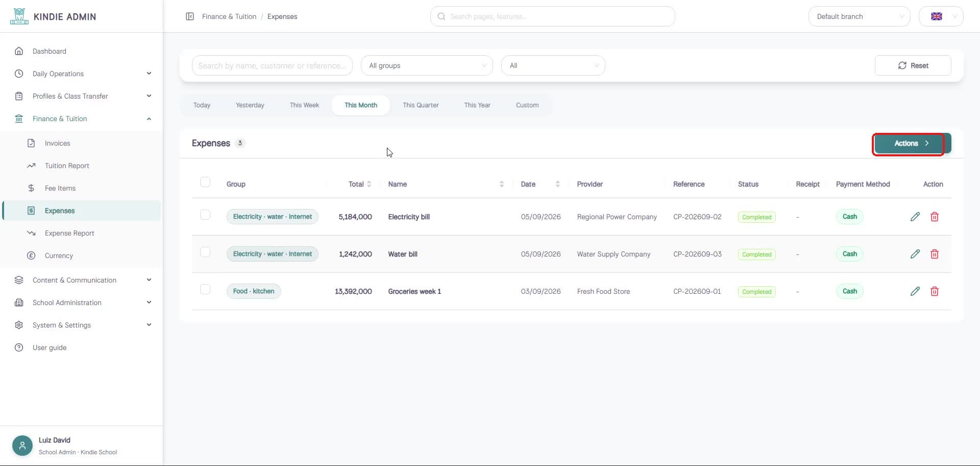This screenshot has height=466, width=980.
Task: Switch to the This Quarter tab
Action: click(x=421, y=105)
